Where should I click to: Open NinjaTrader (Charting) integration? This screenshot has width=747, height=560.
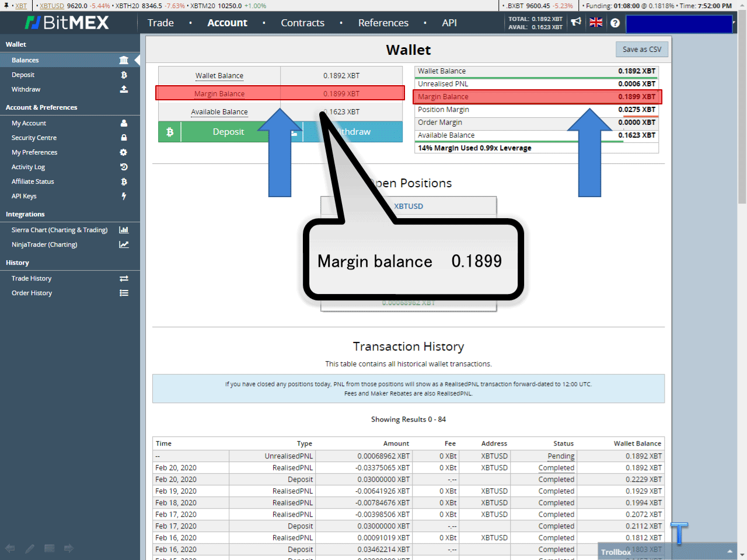point(44,244)
